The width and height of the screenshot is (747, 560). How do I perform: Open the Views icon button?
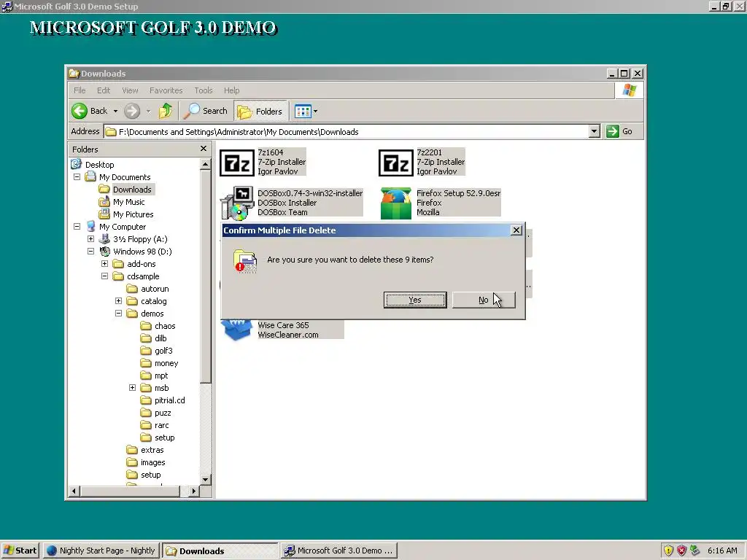click(303, 111)
